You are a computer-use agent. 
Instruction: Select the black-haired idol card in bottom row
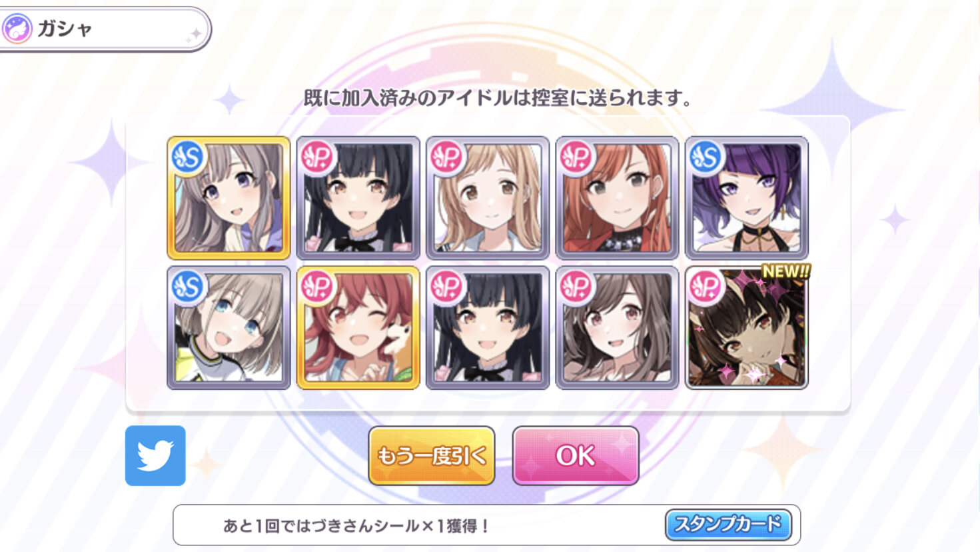point(488,327)
